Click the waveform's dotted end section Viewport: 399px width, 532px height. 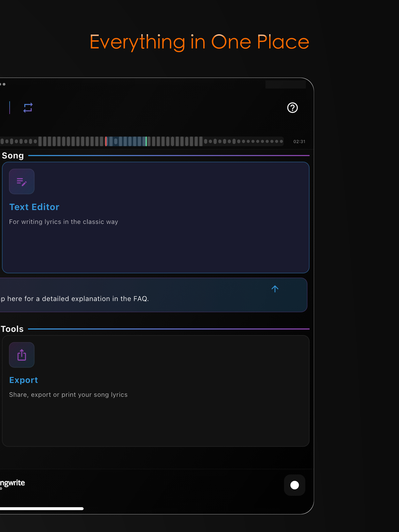pos(244,141)
